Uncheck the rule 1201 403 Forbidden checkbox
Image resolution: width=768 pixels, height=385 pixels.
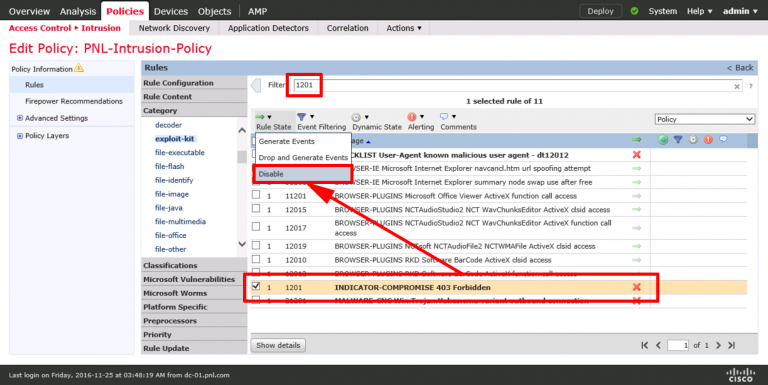[256, 286]
